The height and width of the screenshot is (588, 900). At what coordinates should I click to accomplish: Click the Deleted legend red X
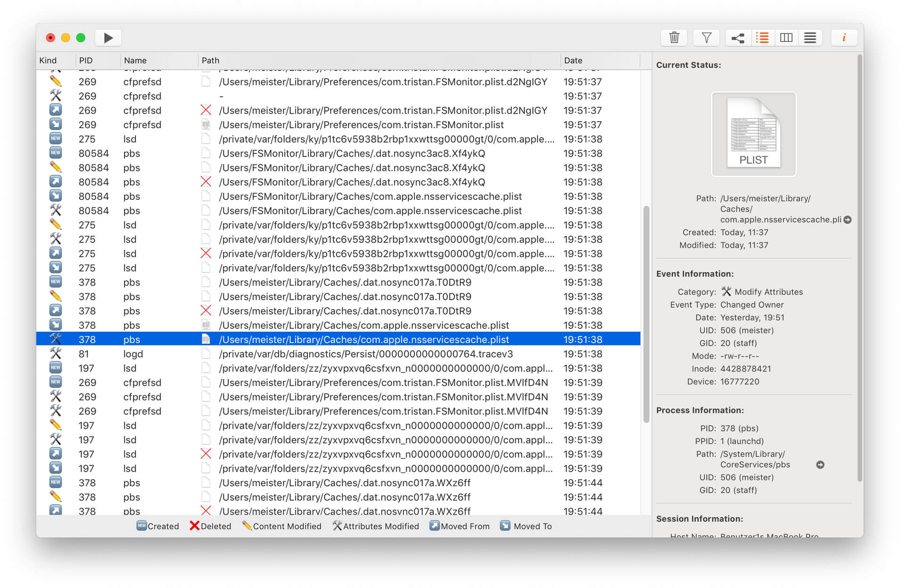click(194, 526)
